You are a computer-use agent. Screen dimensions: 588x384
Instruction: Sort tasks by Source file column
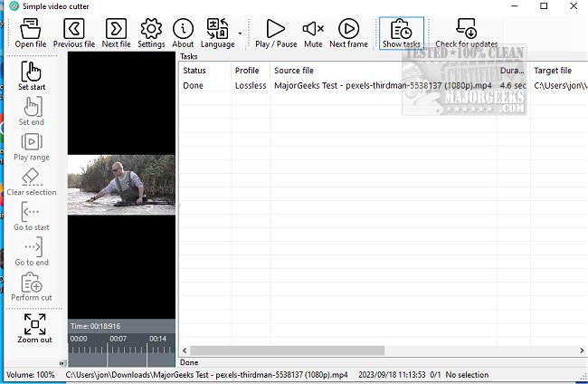coord(384,71)
